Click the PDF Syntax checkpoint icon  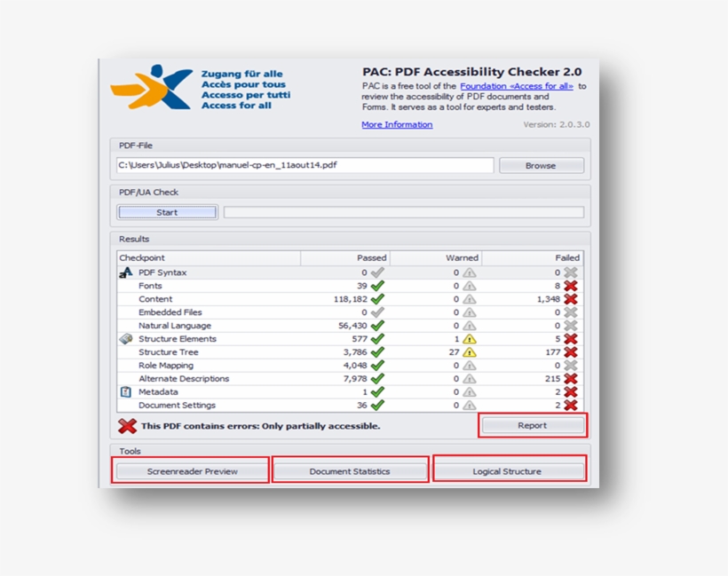coord(125,272)
